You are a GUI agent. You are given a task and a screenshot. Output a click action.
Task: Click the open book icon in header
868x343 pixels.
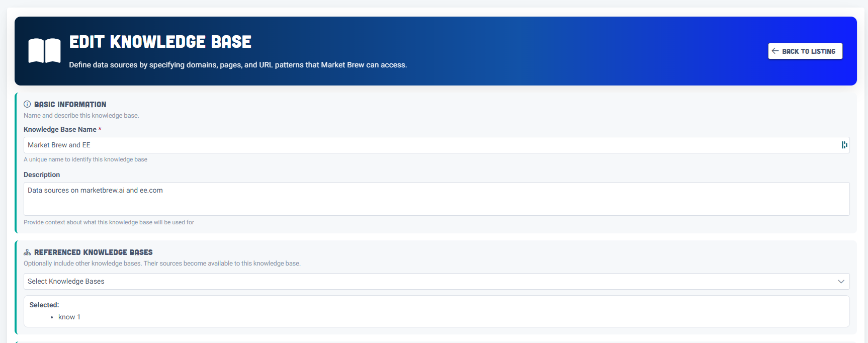44,51
